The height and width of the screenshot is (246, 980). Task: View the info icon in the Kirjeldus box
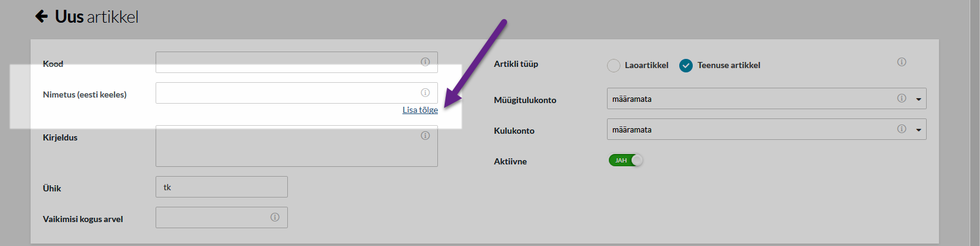[425, 136]
